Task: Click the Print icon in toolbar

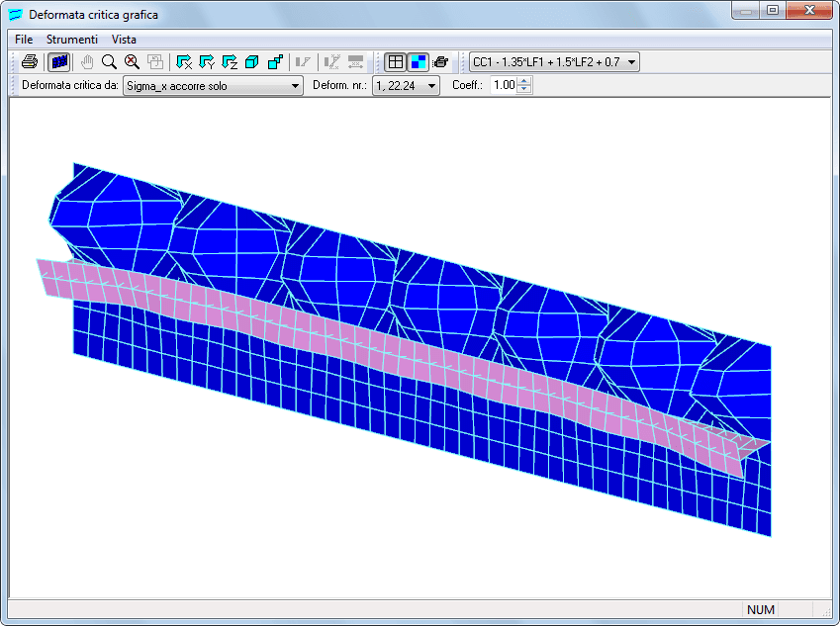Action: (30, 62)
